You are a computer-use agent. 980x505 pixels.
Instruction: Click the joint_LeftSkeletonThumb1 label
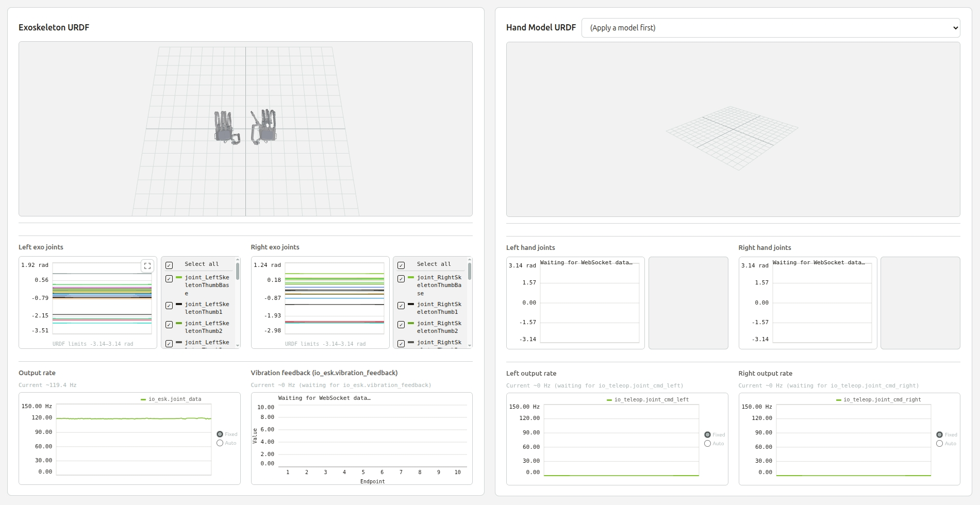207,308
